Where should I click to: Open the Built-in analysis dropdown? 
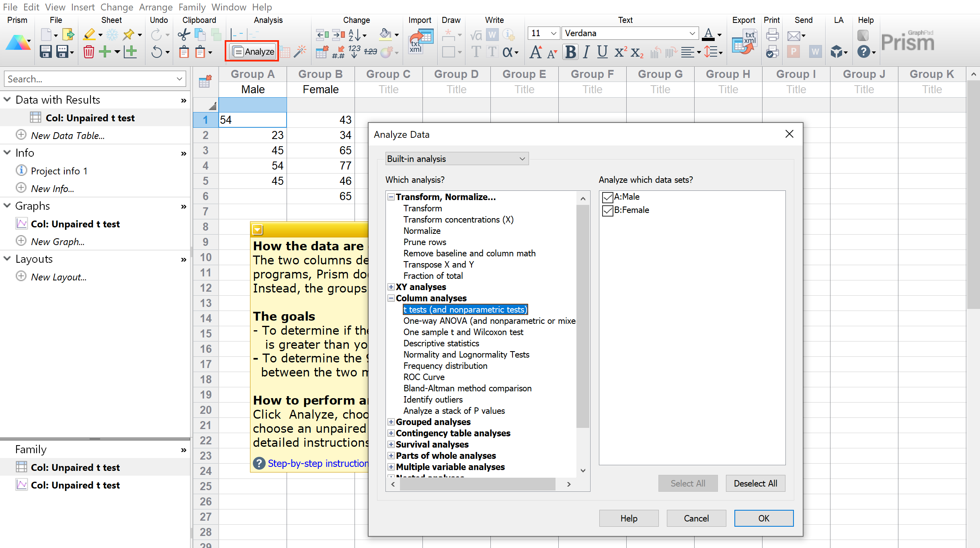[x=456, y=159]
